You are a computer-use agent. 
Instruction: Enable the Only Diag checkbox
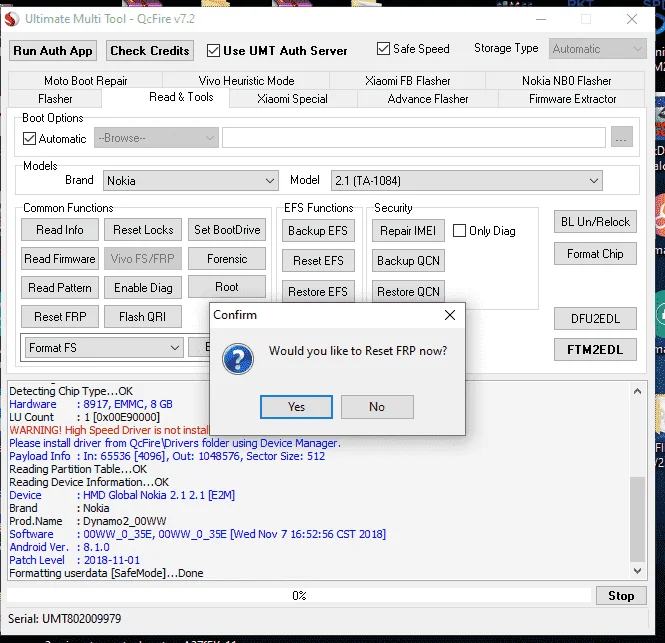[459, 231]
